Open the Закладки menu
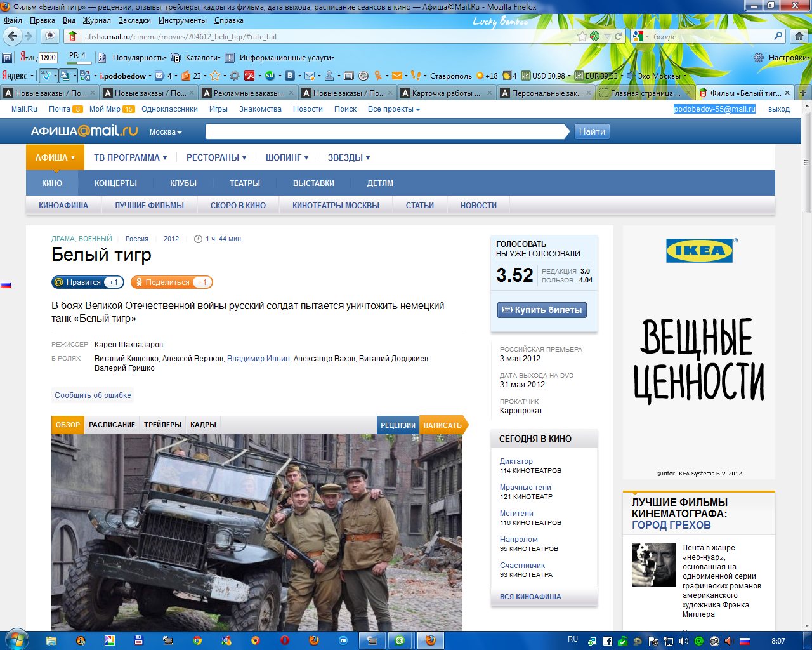 134,20
